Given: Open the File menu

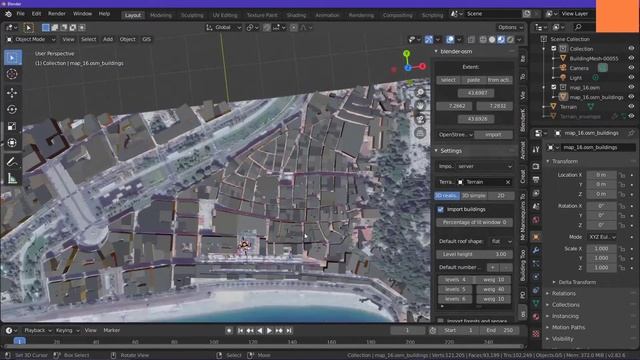Looking at the screenshot, I should click(x=20, y=14).
